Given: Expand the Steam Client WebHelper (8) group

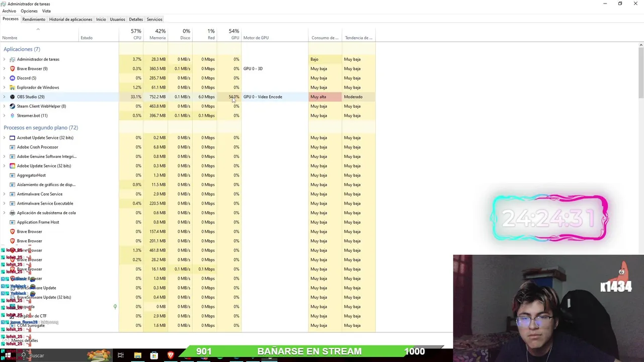Looking at the screenshot, I should 5,106.
